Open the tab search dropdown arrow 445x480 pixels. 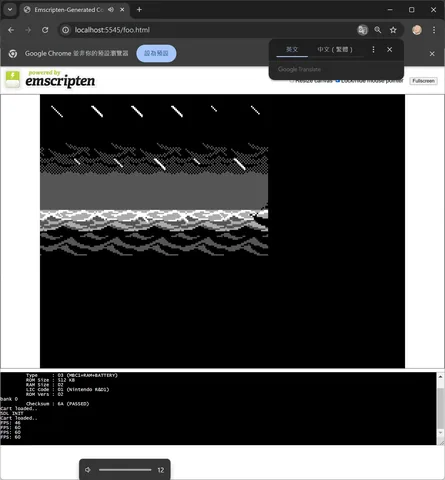(10, 10)
